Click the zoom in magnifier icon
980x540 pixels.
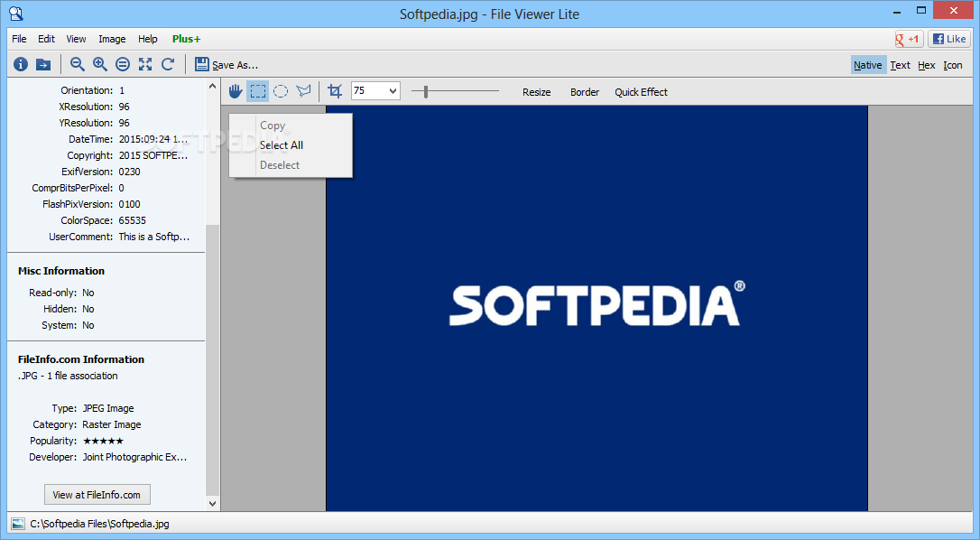(100, 64)
